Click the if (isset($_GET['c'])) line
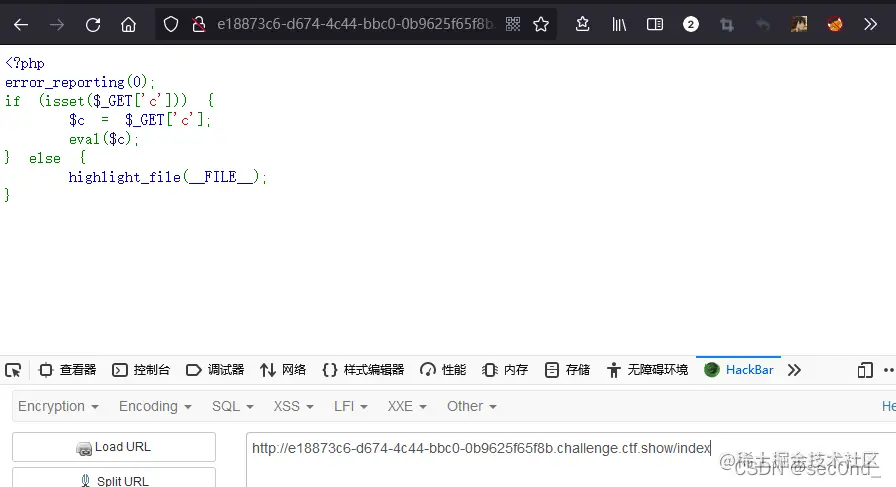The image size is (896, 487). 110,101
